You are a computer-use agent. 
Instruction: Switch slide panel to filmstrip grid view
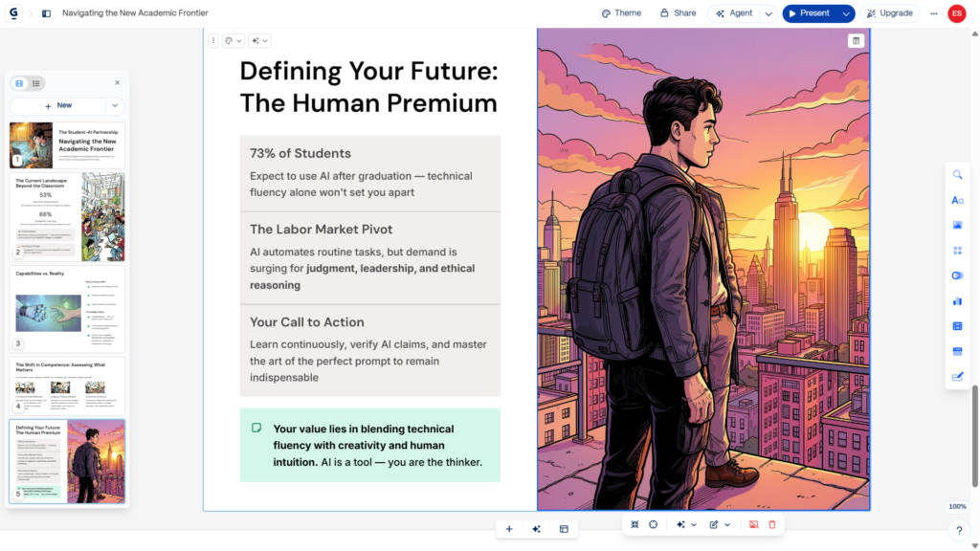(19, 83)
